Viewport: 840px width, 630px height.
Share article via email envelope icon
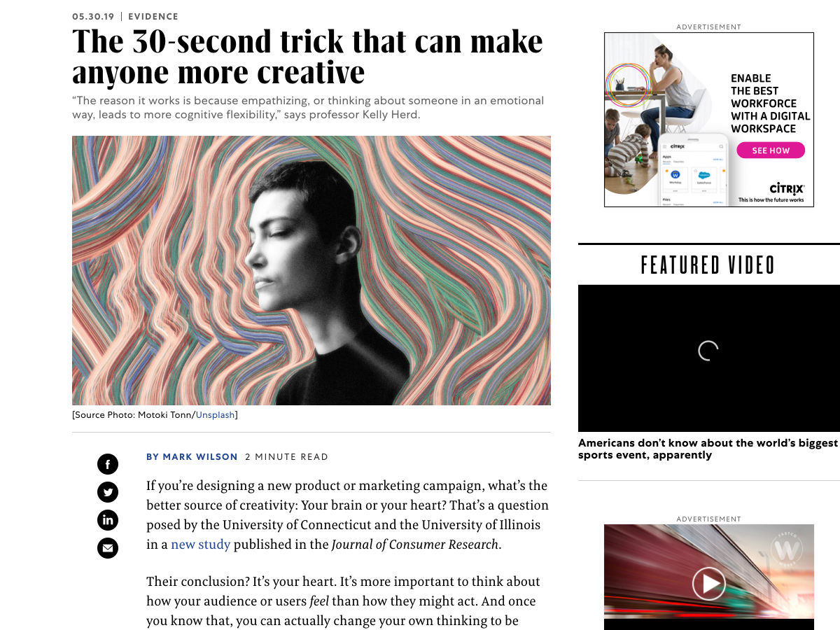108,548
